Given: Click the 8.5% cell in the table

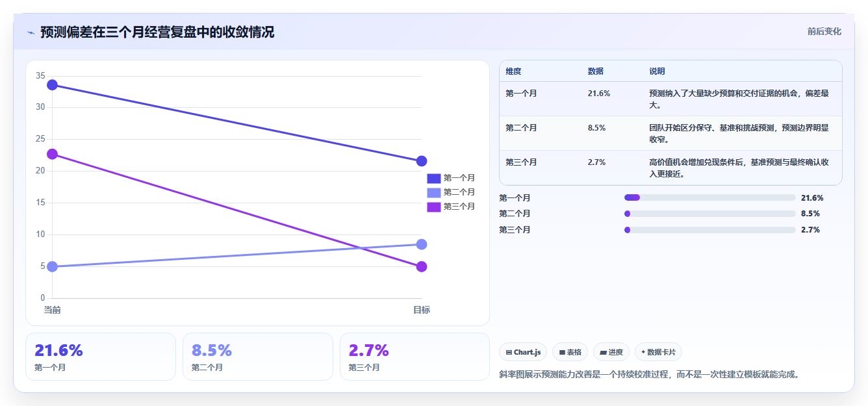Looking at the screenshot, I should coord(596,128).
